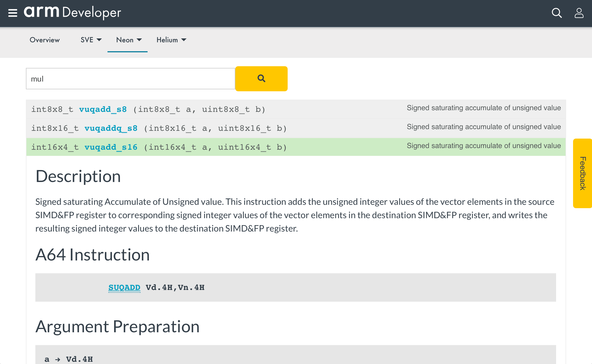Screen dimensions: 592x364
Task: Select the vuqadd_s8 row description text
Action: coord(484,108)
